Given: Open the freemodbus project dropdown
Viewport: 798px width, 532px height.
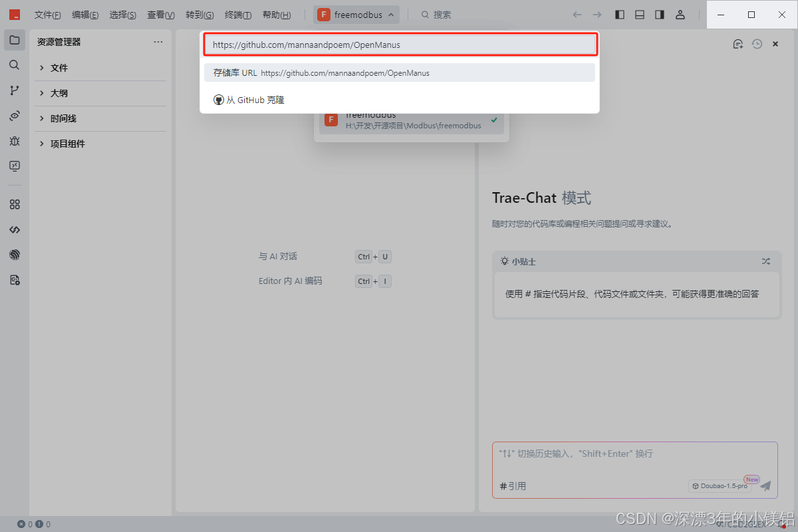Looking at the screenshot, I should point(356,15).
